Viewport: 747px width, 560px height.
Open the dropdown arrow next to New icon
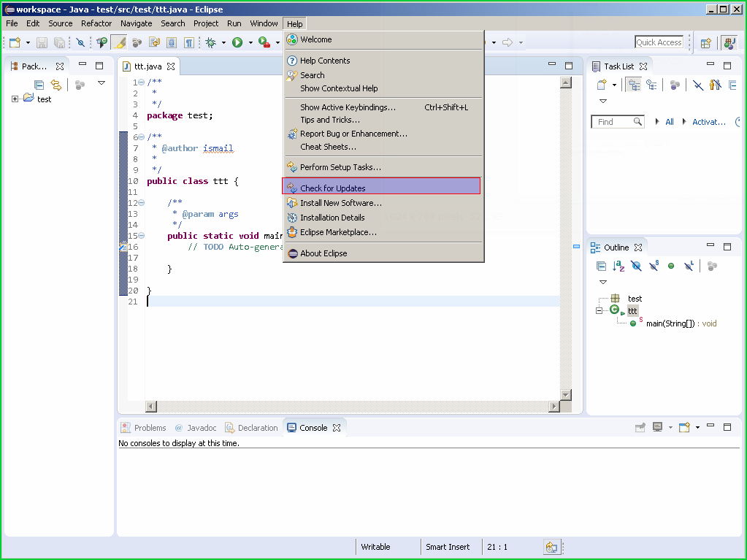tap(28, 42)
